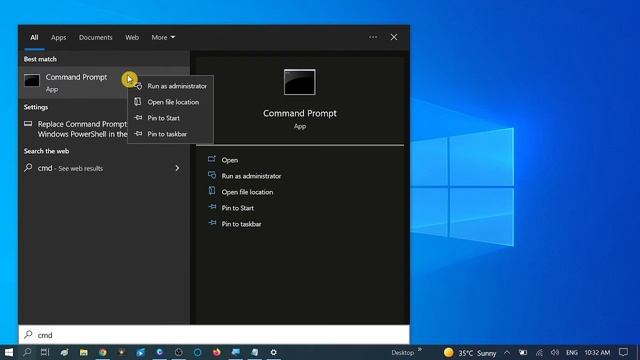Choose Pin to Start in context menu

pyautogui.click(x=171, y=118)
